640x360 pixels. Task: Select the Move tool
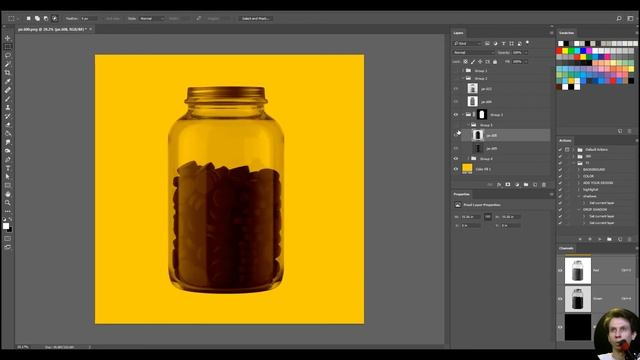tap(7, 38)
